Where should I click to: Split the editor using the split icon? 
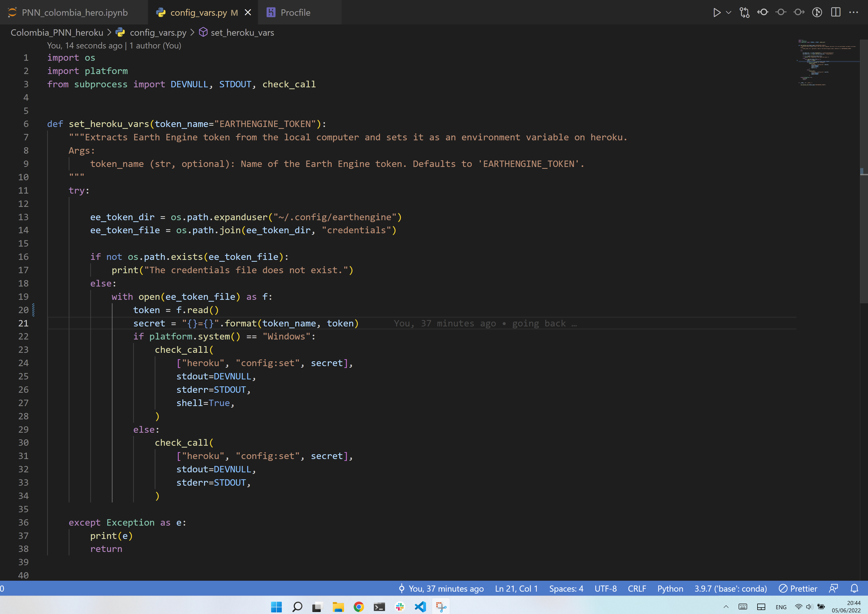point(835,12)
